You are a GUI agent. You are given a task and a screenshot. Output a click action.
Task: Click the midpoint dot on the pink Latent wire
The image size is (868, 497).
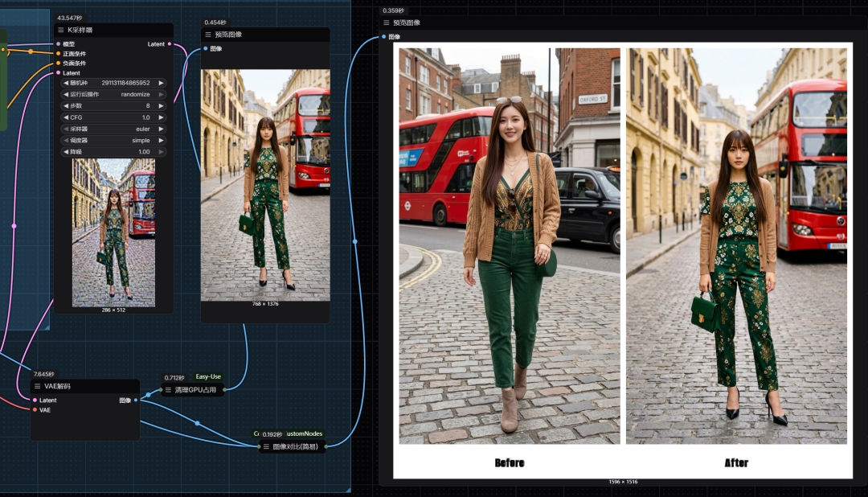tap(14, 226)
